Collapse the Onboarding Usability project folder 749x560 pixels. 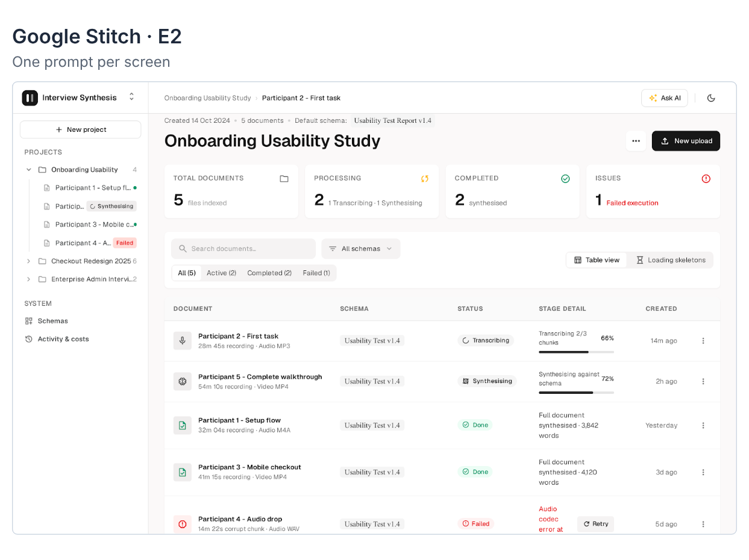tap(28, 170)
